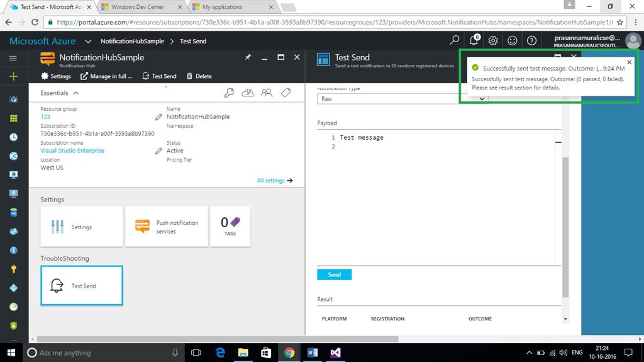
Task: Open the green grid All resources icon
Action: [14, 118]
